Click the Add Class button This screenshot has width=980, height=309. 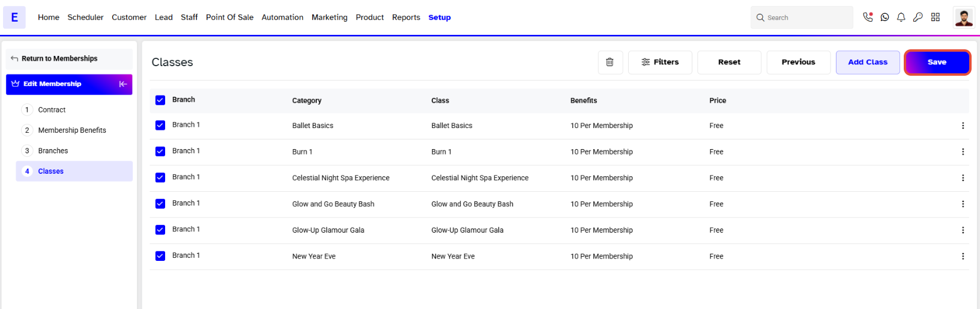868,63
